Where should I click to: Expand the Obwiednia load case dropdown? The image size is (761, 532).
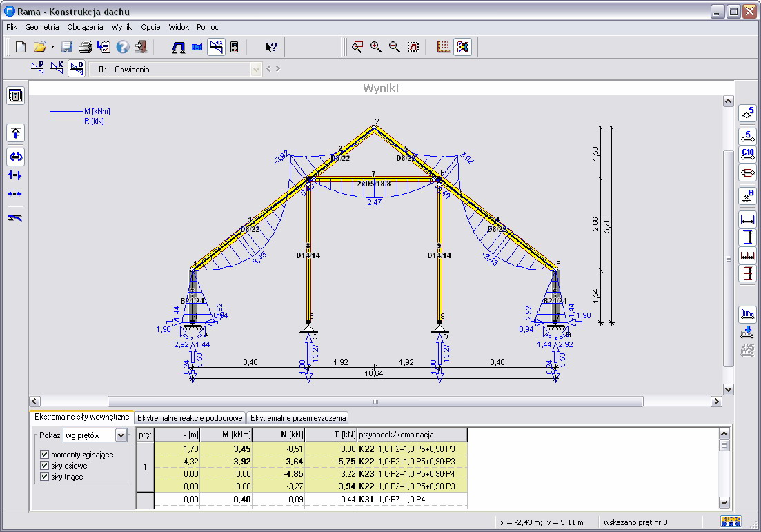tap(257, 69)
